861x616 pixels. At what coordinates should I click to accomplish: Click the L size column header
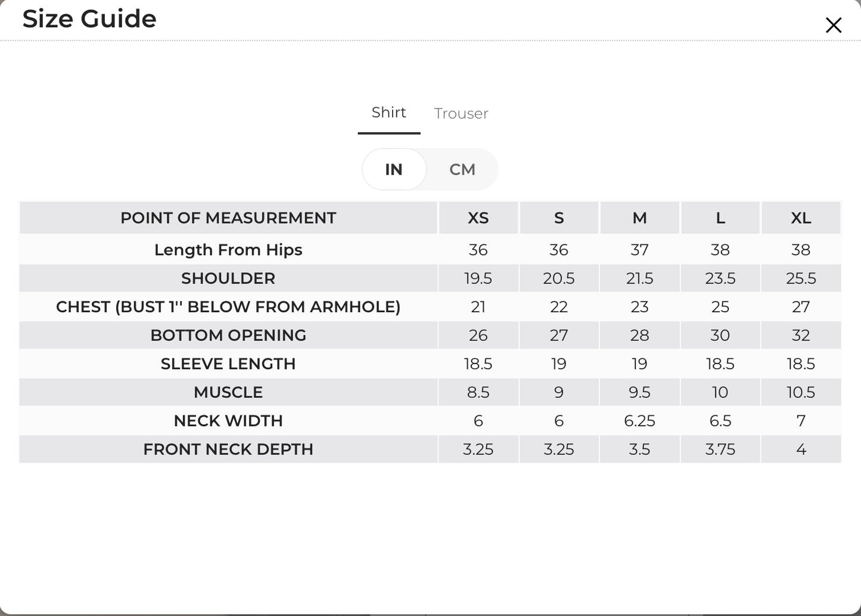(720, 218)
